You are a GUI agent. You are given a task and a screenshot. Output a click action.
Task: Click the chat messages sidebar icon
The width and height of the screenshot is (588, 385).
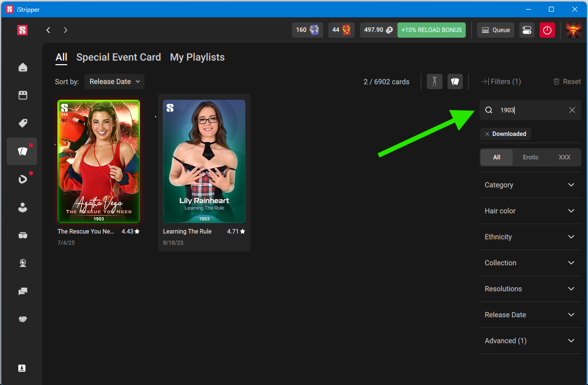point(22,291)
